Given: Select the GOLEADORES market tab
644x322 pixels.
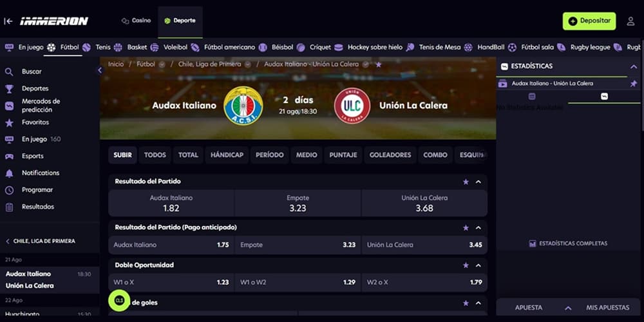Looking at the screenshot, I should pyautogui.click(x=390, y=155).
